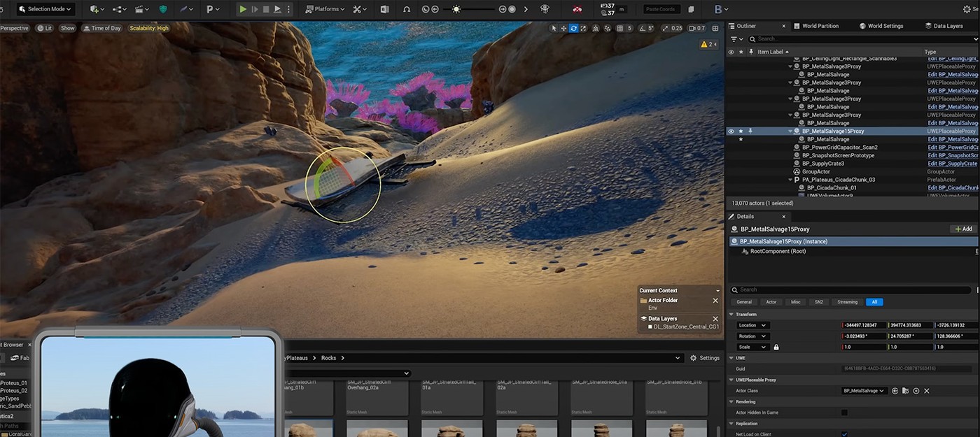Toggle the Actor Hidden In Game checkbox
Image resolution: width=980 pixels, height=437 pixels.
[844, 413]
